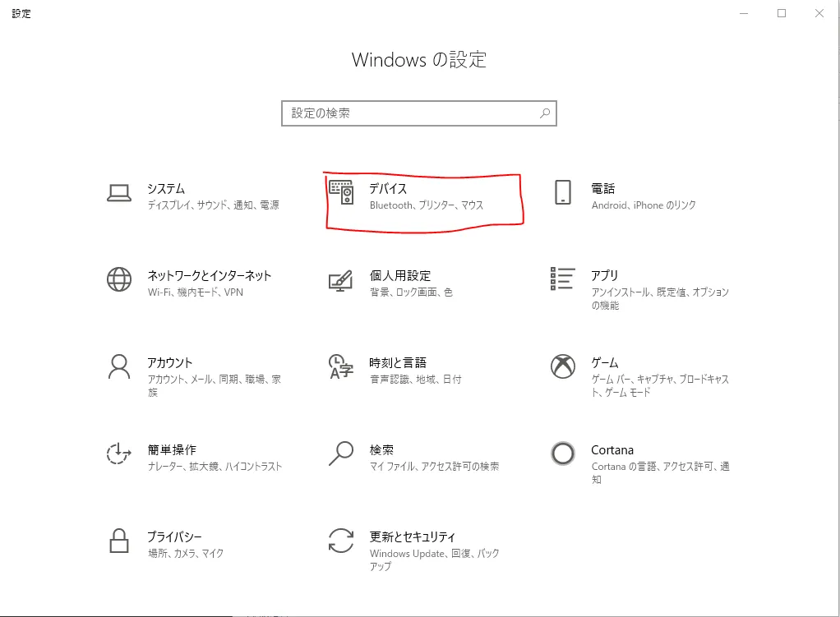Open the アカウント settings title

click(170, 362)
